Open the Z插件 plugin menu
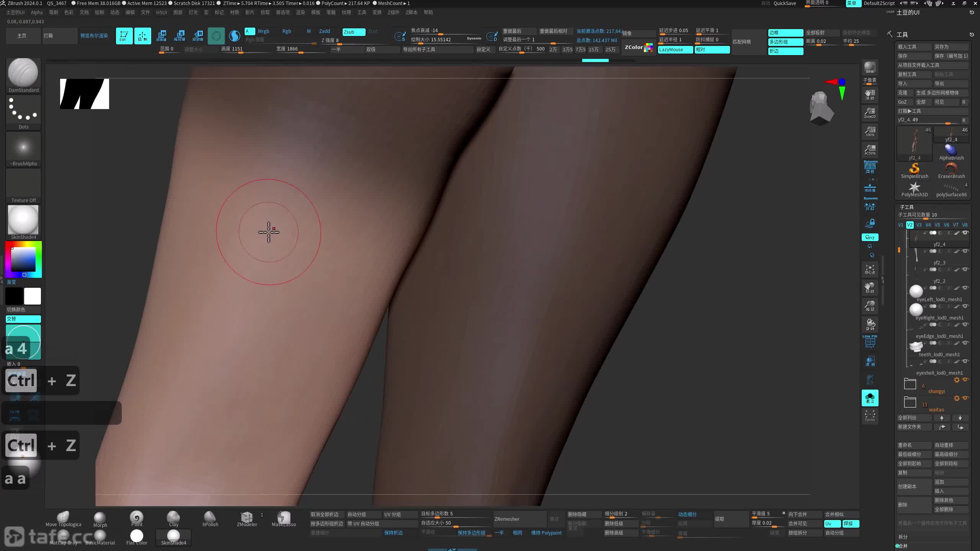This screenshot has height=551, width=980. pyautogui.click(x=394, y=12)
